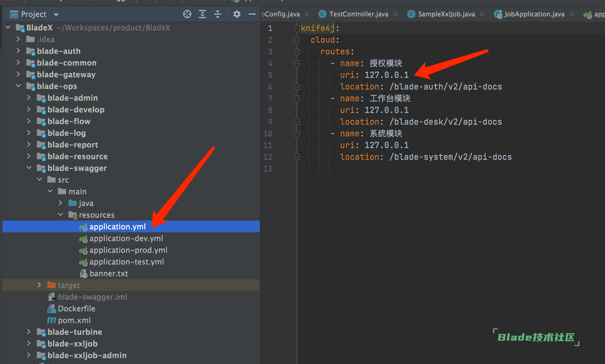Click the Select Opened File locate icon

187,14
